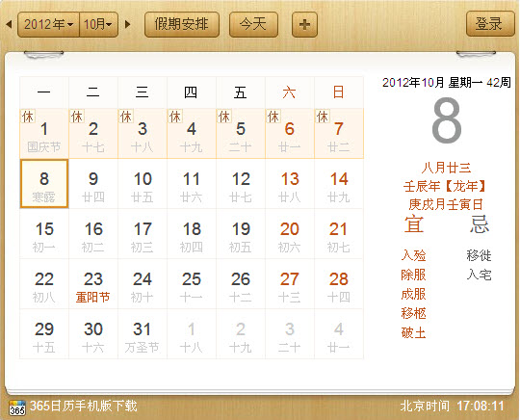Click the plus add button

point(304,24)
